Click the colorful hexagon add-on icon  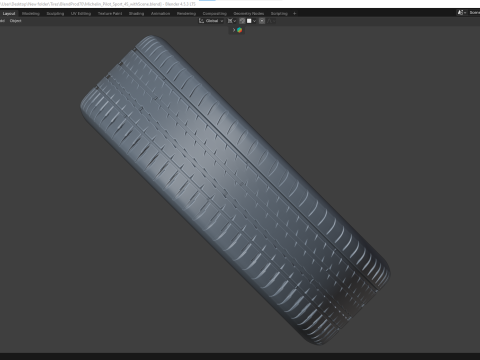tap(239, 30)
